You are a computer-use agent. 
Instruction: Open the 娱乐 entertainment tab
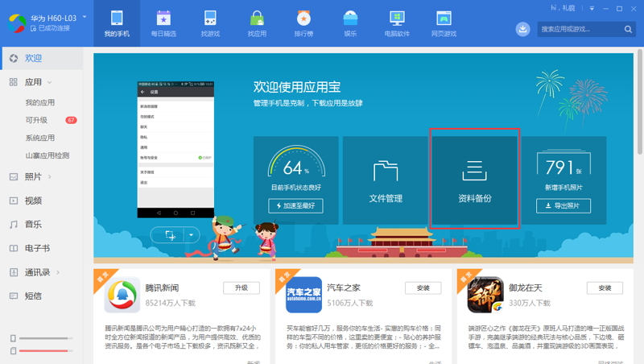(x=350, y=23)
